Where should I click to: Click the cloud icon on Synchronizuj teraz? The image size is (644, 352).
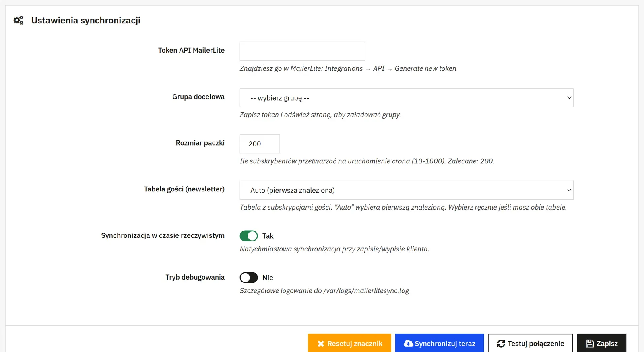pos(408,343)
